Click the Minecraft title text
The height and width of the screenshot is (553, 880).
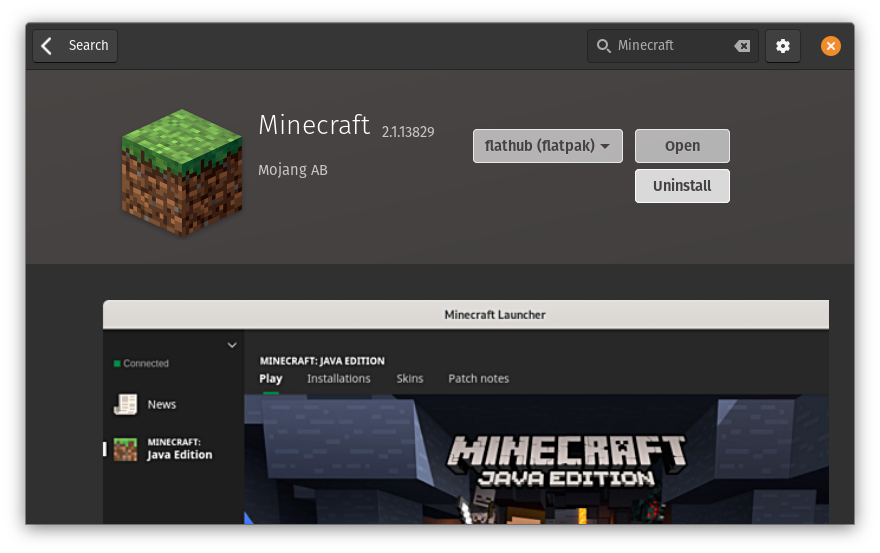tap(314, 125)
